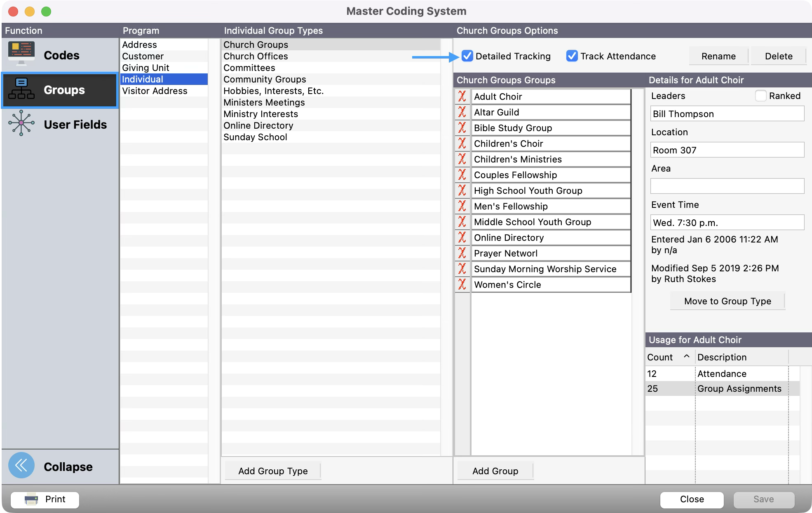The width and height of the screenshot is (812, 513).
Task: Remove Women's Circle with red X
Action: click(462, 285)
